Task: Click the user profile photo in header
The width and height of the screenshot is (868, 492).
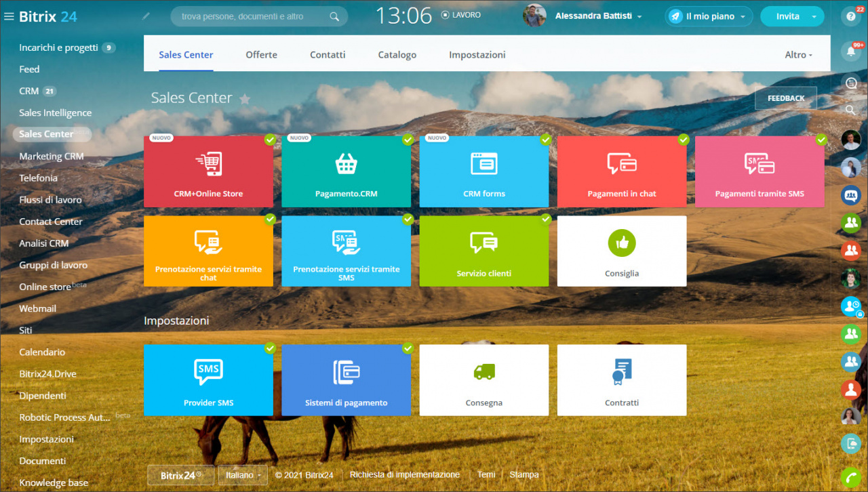Action: [534, 16]
